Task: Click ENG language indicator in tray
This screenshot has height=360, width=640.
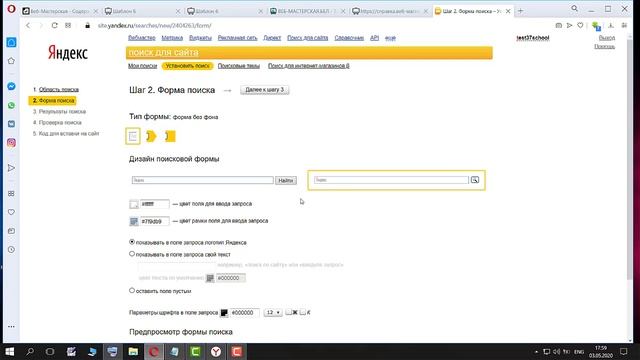Action: [579, 352]
